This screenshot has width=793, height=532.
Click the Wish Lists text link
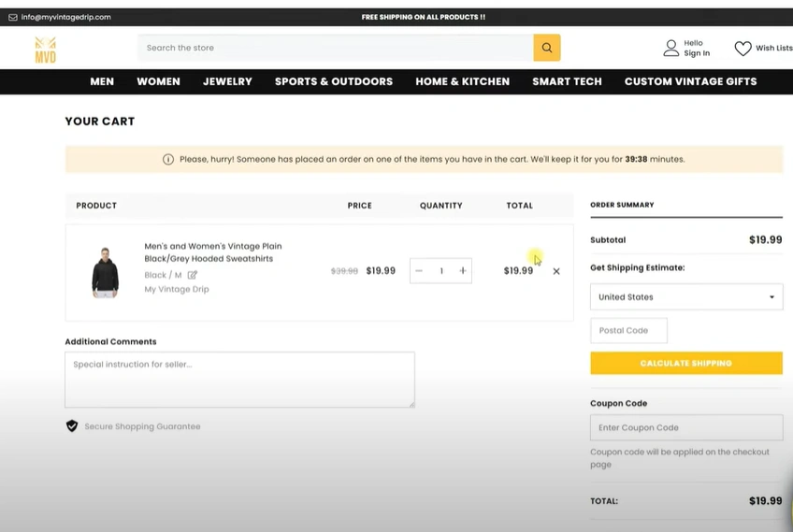[773, 48]
